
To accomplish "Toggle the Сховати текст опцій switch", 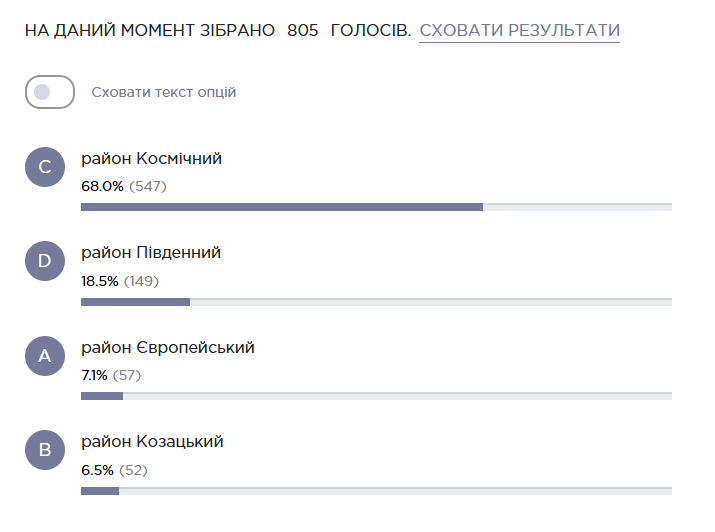I will click(50, 92).
